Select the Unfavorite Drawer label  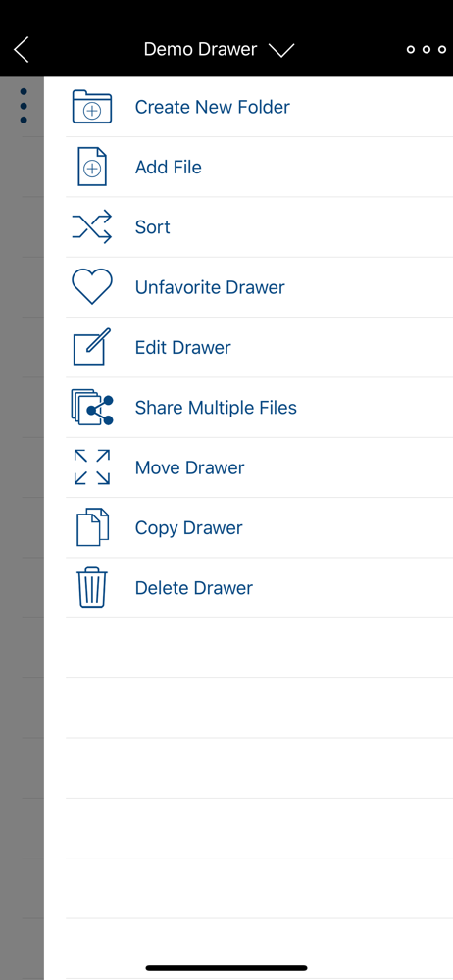point(210,287)
